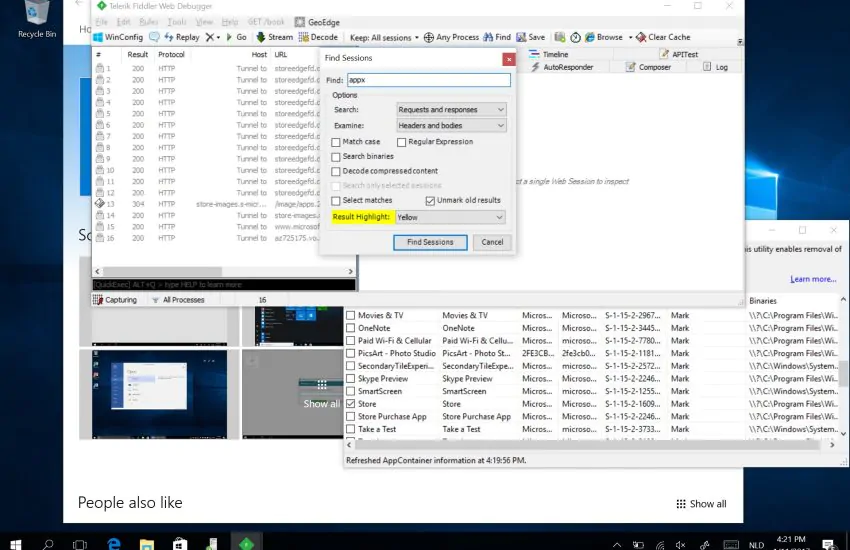Show hidden system tray icons chevron
Viewport: 850px width, 550px height.
click(617, 545)
